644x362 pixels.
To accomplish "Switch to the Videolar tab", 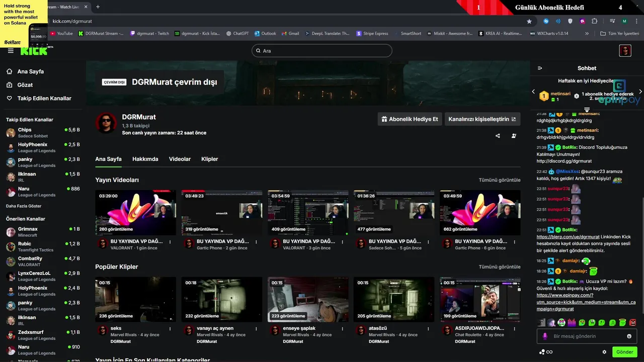I will [x=180, y=159].
